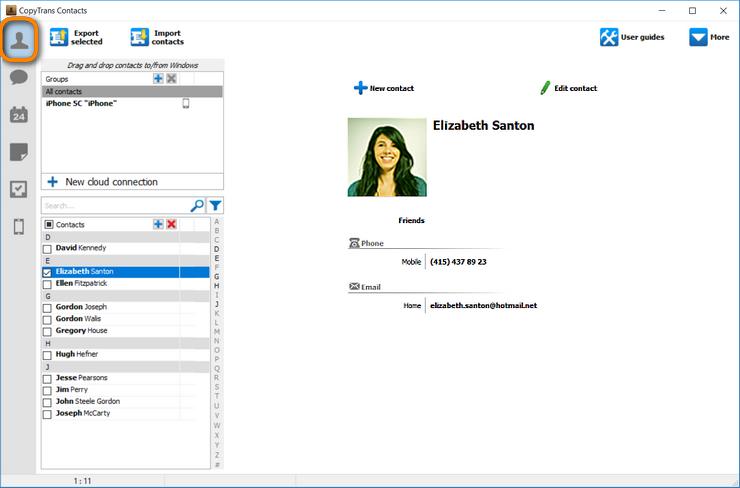The width and height of the screenshot is (740, 488).
Task: Open the contacts filter funnel
Action: pyautogui.click(x=215, y=205)
